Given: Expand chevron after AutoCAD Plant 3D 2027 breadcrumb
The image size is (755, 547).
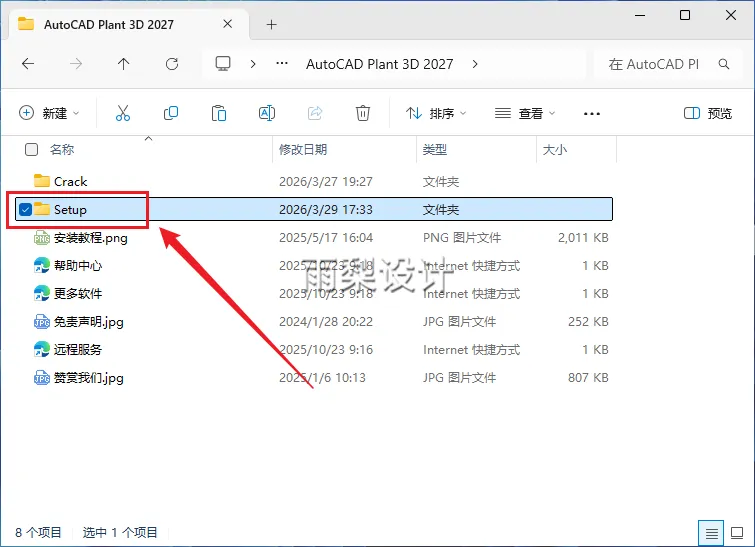Looking at the screenshot, I should [475, 64].
